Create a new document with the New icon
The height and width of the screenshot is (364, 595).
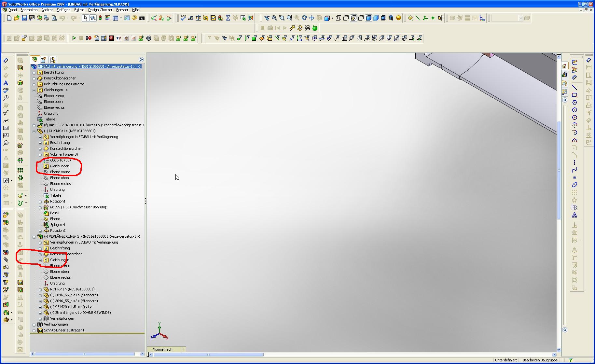click(x=9, y=18)
